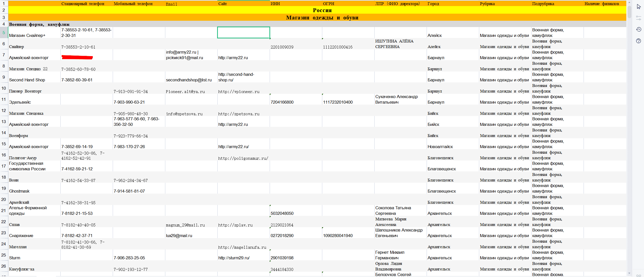
Task: Click the 'Наличие филиалов' header cell
Action: coord(605,4)
